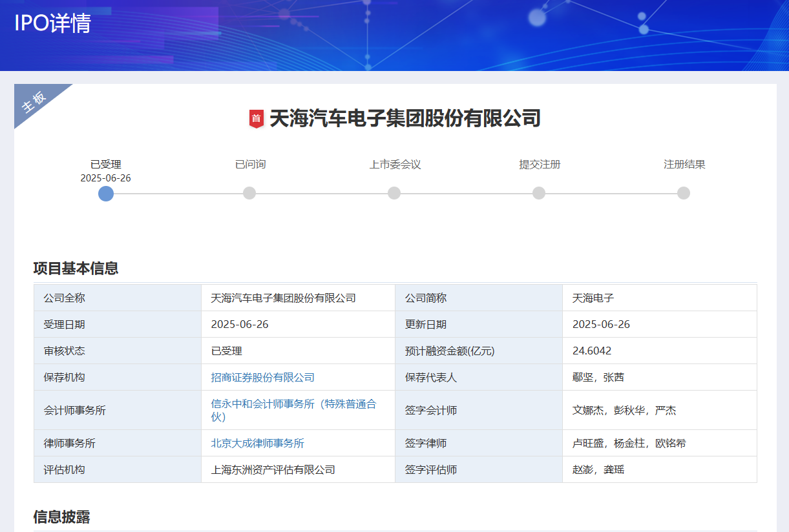Open the 招商证券股份有限公司 sponsor link
789x532 pixels.
[262, 378]
